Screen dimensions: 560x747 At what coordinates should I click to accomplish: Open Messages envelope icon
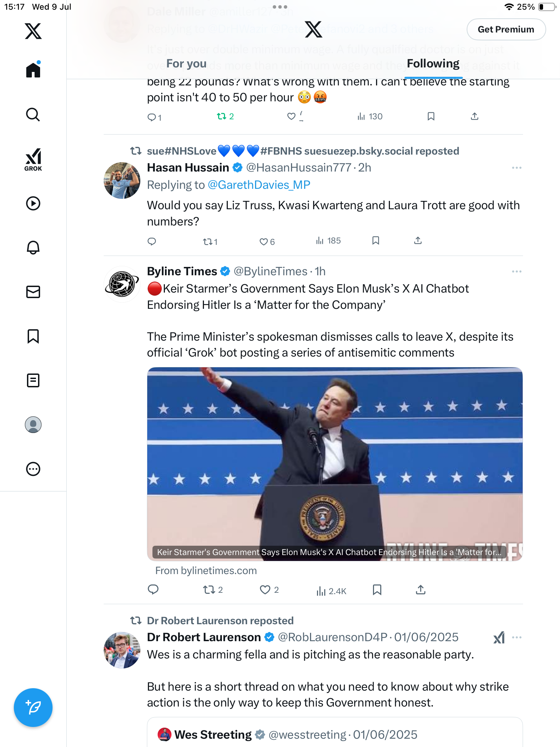[x=33, y=292]
